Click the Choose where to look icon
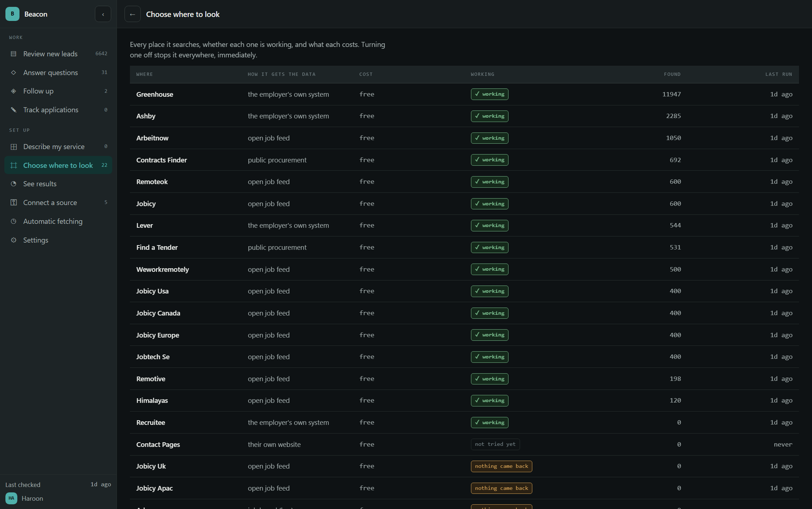812x509 pixels. (x=14, y=165)
